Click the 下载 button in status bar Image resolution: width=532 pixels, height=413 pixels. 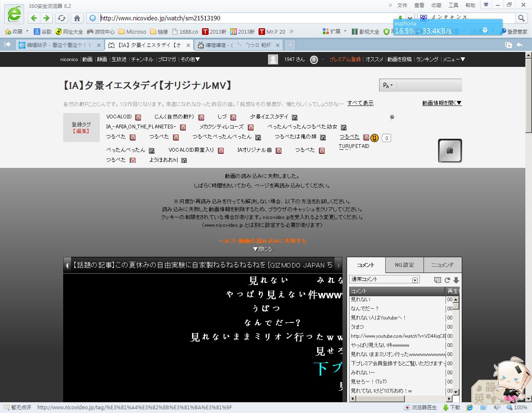(452, 408)
